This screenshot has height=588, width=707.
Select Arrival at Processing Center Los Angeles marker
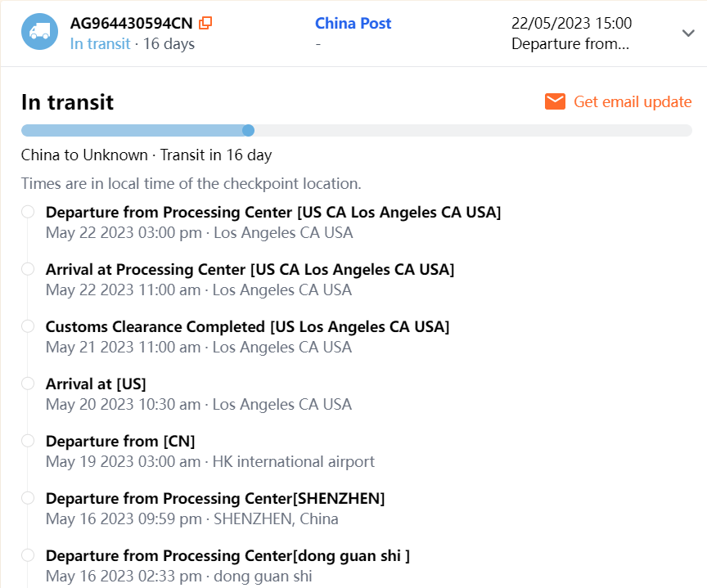point(28,269)
